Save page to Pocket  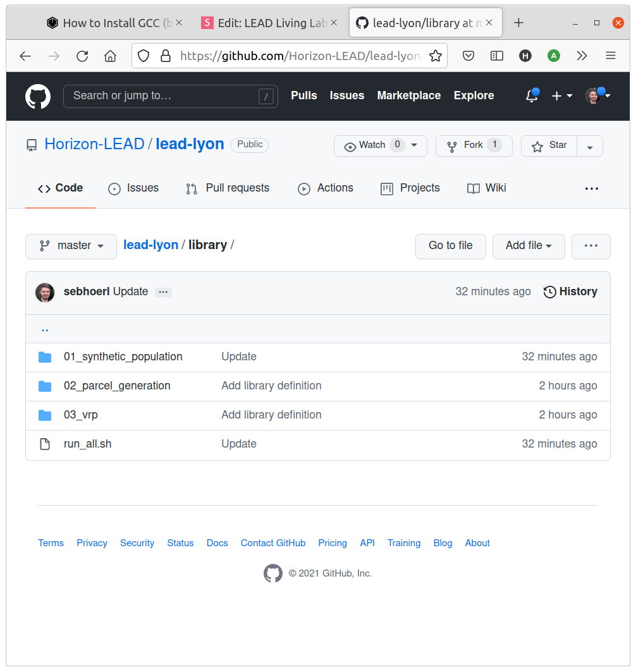[468, 56]
